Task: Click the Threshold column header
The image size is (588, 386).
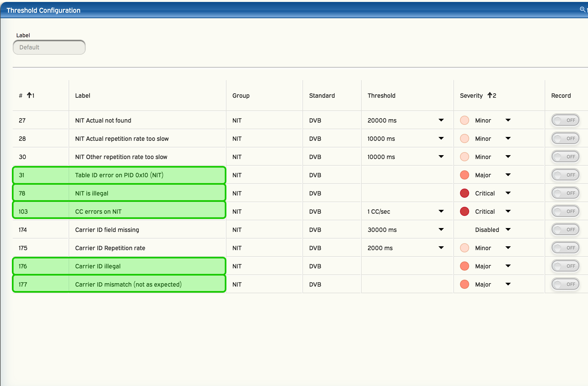Action: click(x=381, y=96)
